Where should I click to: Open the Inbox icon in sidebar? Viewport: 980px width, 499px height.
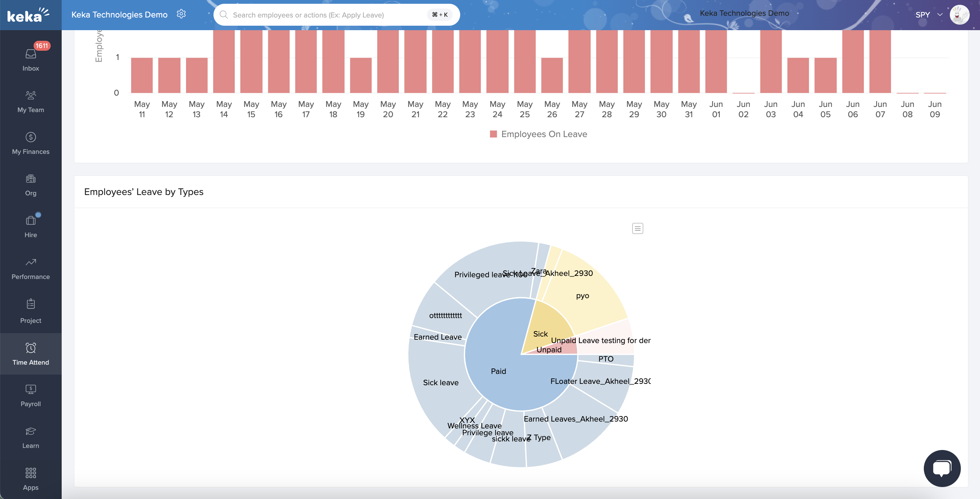tap(30, 54)
